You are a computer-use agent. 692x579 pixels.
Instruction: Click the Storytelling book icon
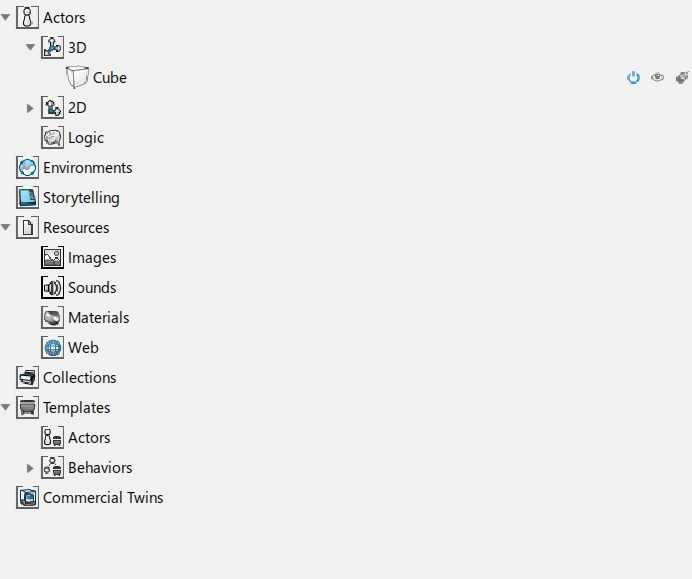[28, 198]
